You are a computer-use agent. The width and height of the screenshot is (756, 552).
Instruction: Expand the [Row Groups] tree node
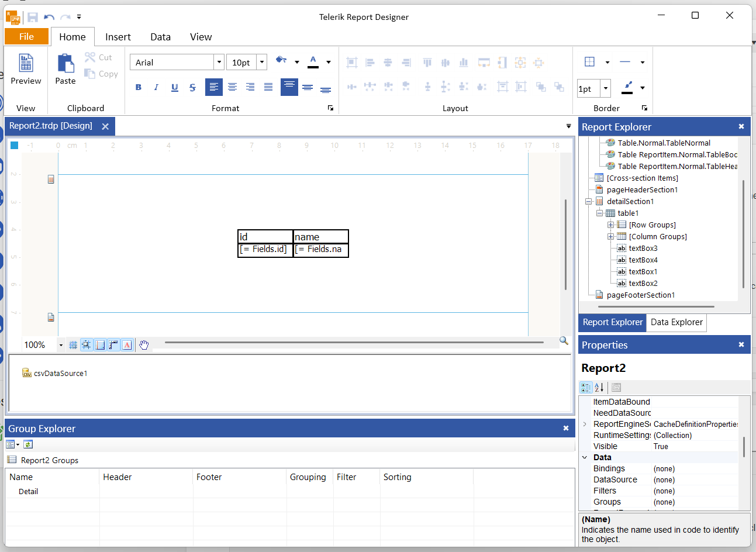(610, 225)
